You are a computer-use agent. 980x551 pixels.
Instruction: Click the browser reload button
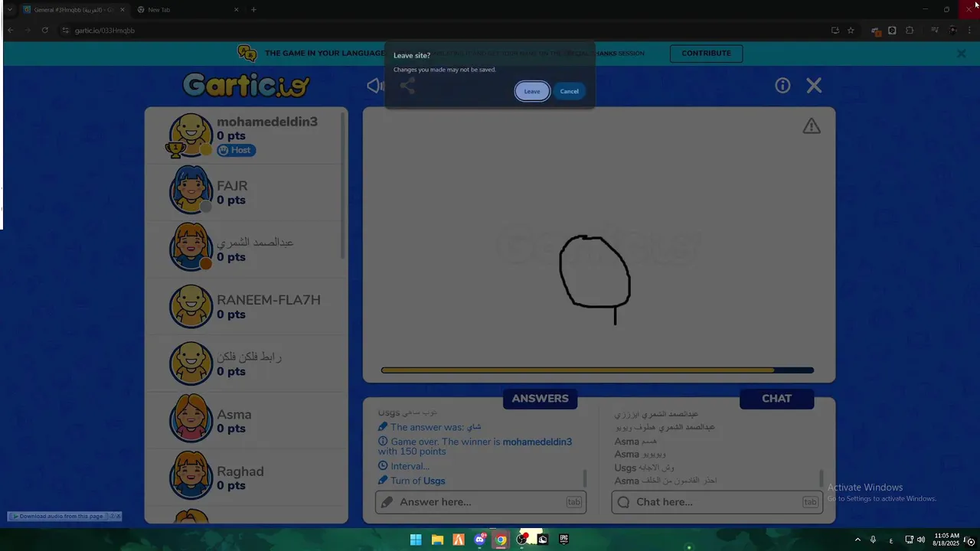tap(44, 31)
